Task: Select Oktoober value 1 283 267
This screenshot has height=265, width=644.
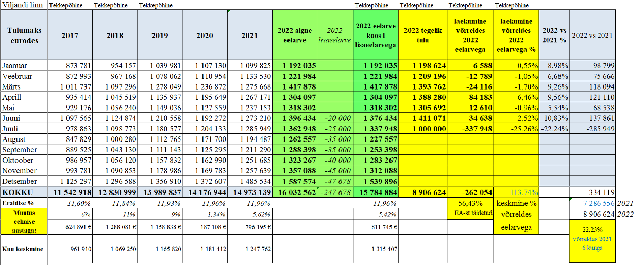Action: click(x=376, y=160)
